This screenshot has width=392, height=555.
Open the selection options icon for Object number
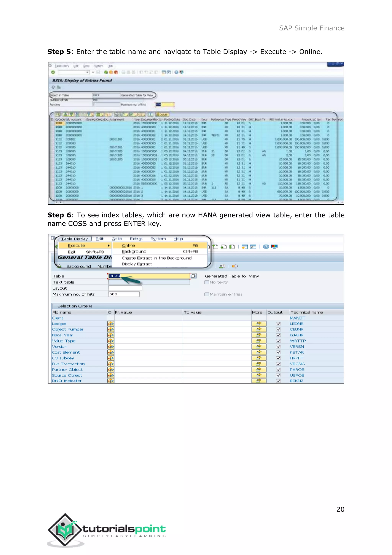point(111,329)
